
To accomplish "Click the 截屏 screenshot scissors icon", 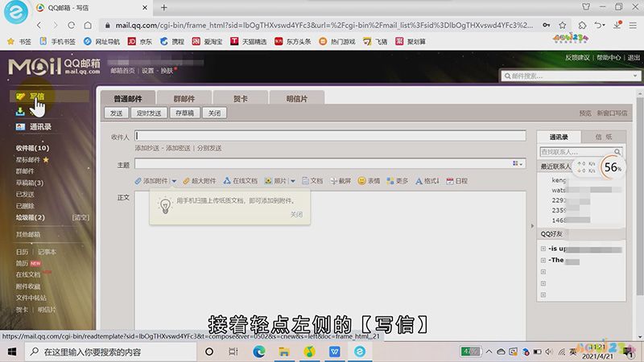I will 333,181.
